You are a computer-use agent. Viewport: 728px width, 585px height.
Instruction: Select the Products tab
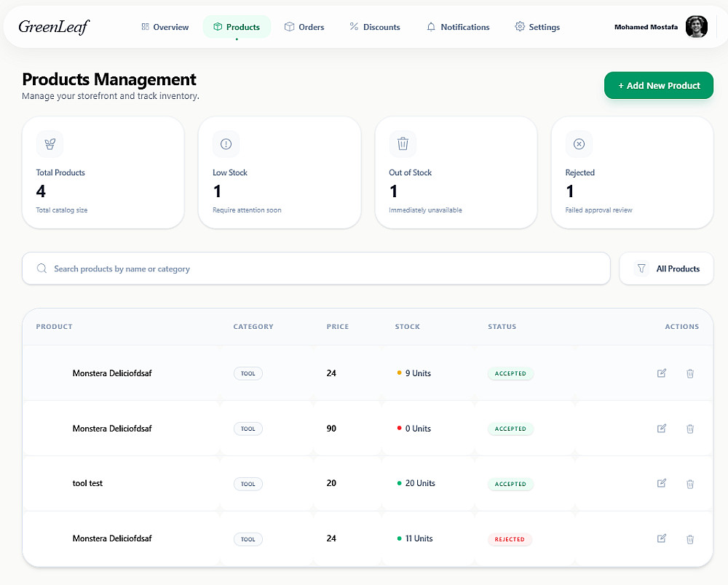click(237, 27)
